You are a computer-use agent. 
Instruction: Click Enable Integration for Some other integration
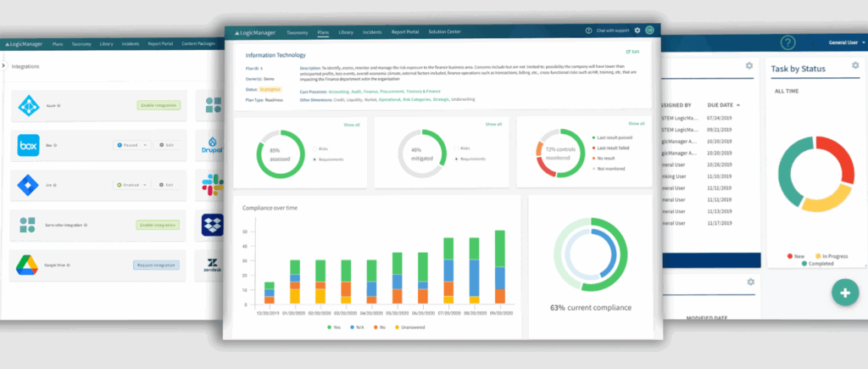pyautogui.click(x=159, y=225)
